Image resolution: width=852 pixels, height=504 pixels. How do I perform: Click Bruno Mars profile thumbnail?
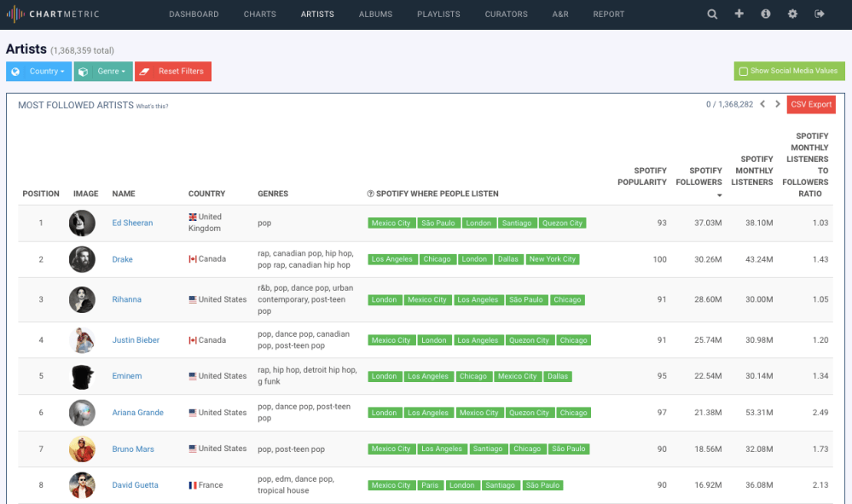82,449
